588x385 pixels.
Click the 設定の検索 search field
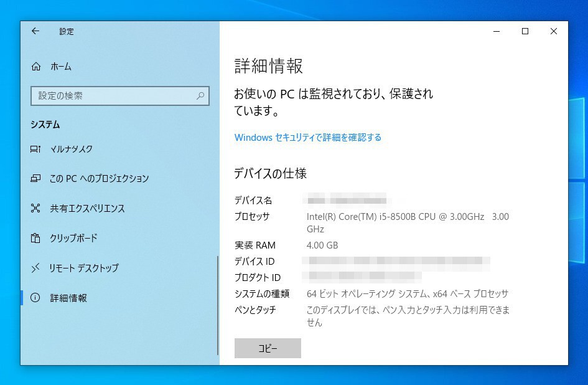coord(120,96)
